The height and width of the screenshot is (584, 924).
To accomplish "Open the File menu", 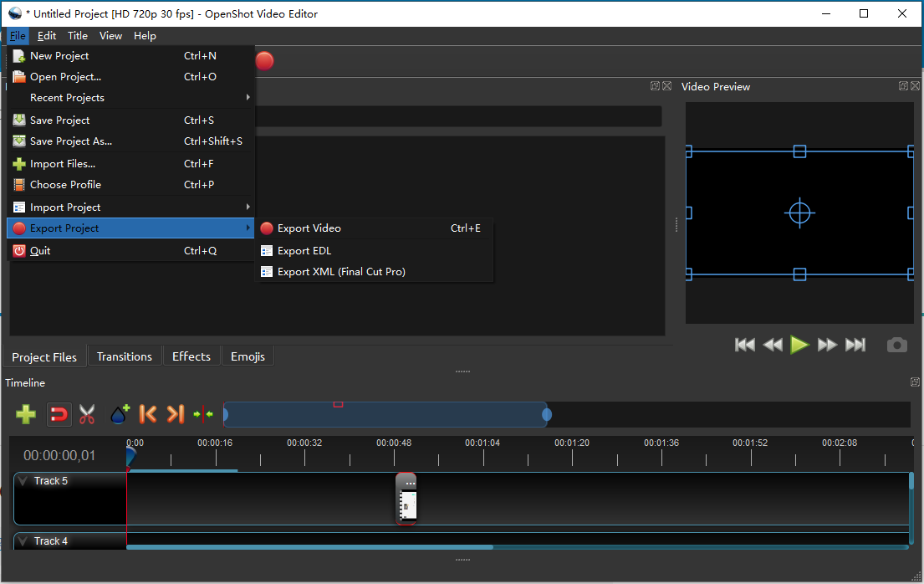I will [x=18, y=35].
